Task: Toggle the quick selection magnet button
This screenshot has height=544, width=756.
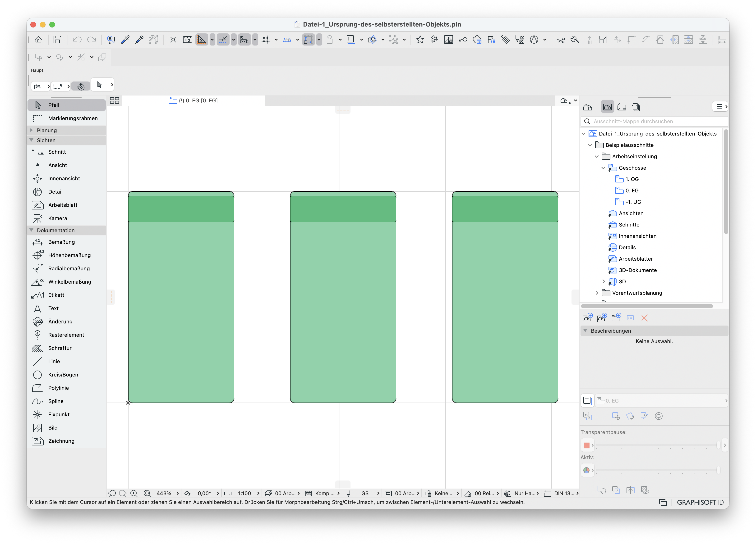Action: coord(81,86)
